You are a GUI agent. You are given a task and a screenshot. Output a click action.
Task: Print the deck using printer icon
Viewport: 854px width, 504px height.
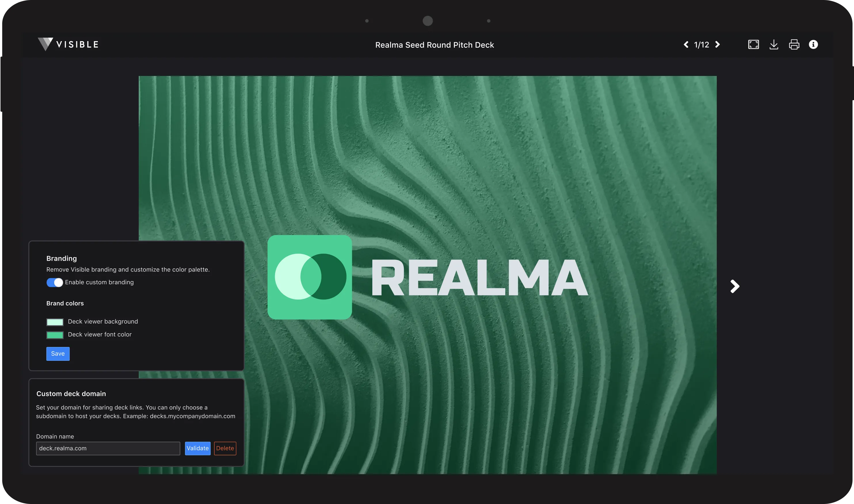tap(794, 45)
